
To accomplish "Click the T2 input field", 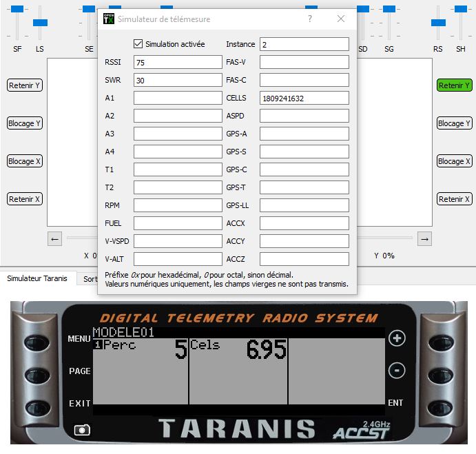I will tap(178, 187).
